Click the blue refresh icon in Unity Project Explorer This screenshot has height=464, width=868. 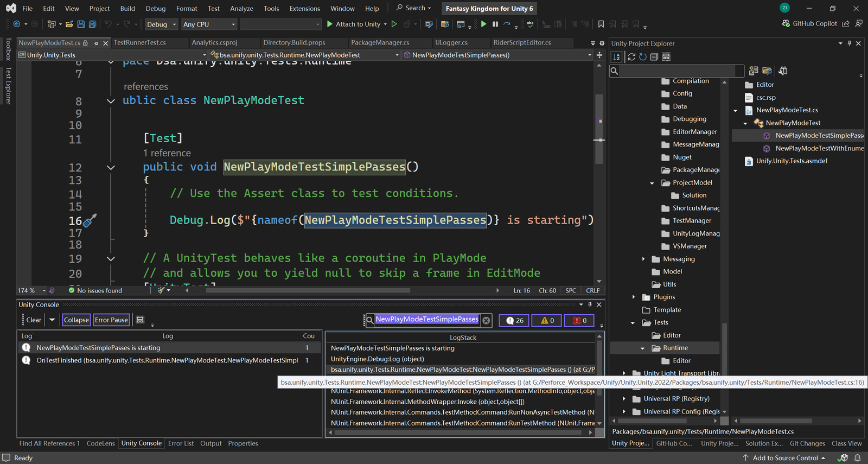pyautogui.click(x=643, y=57)
